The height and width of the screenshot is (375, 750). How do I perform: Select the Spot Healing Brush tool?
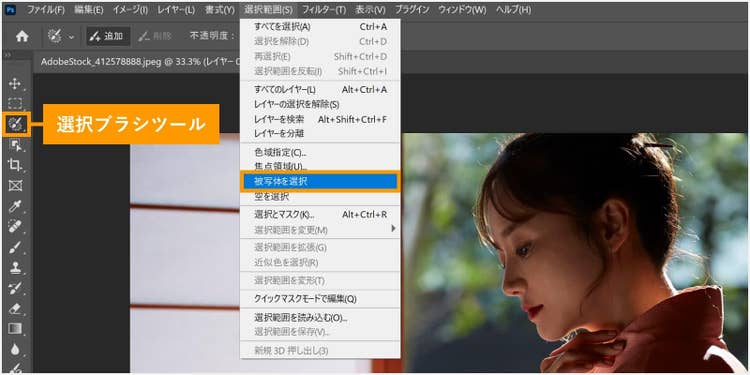[x=15, y=227]
